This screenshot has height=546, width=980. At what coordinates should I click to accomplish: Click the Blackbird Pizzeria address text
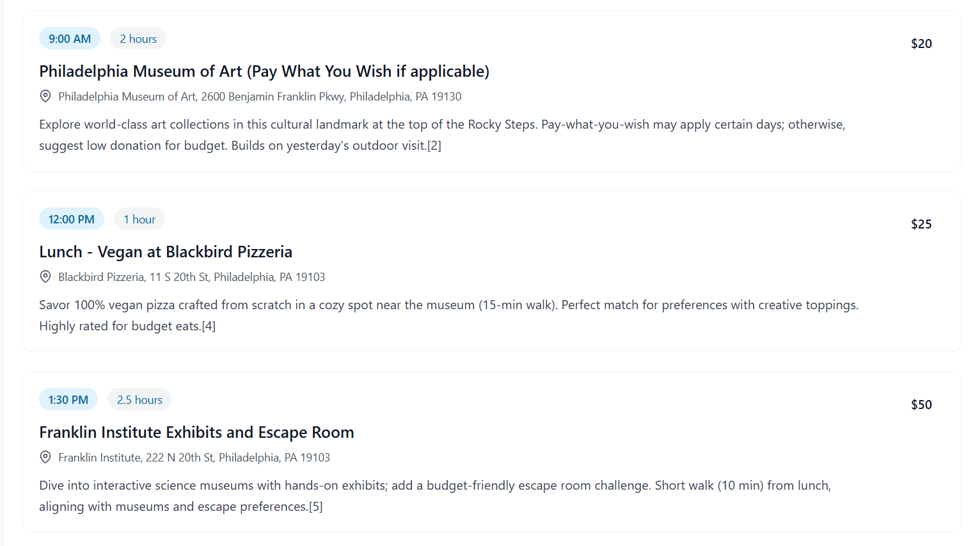click(191, 277)
